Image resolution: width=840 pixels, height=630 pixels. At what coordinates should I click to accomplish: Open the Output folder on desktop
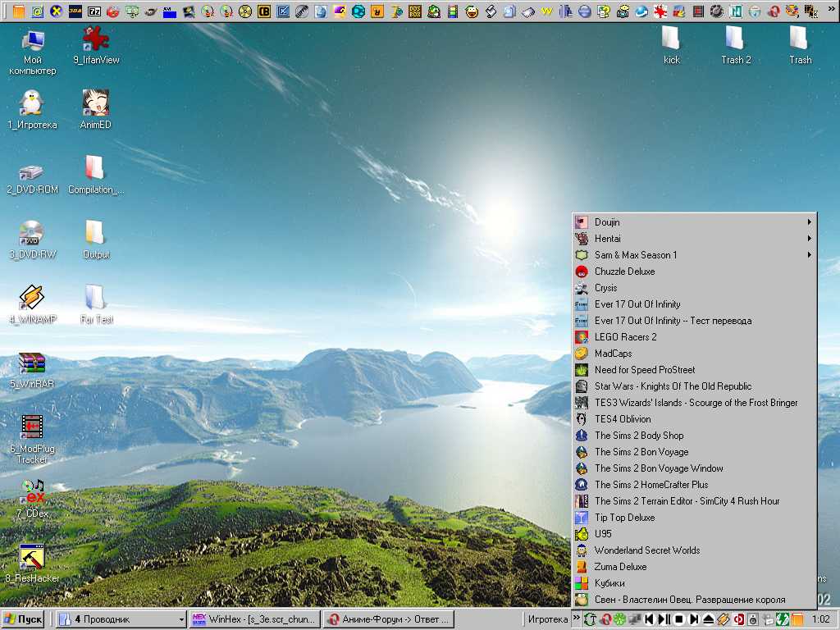[x=95, y=240]
